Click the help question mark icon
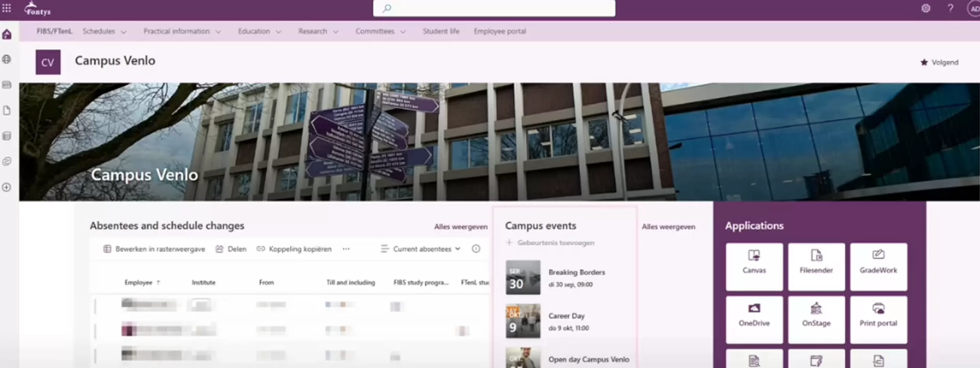980x368 pixels. click(x=950, y=9)
